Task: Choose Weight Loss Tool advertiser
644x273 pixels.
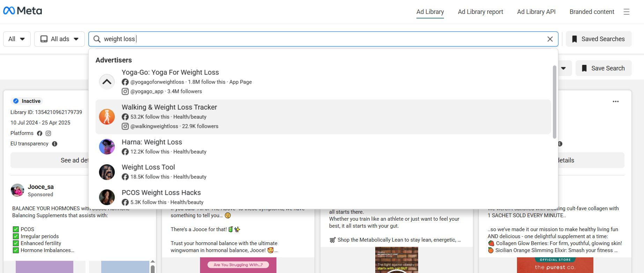Action: click(x=323, y=172)
